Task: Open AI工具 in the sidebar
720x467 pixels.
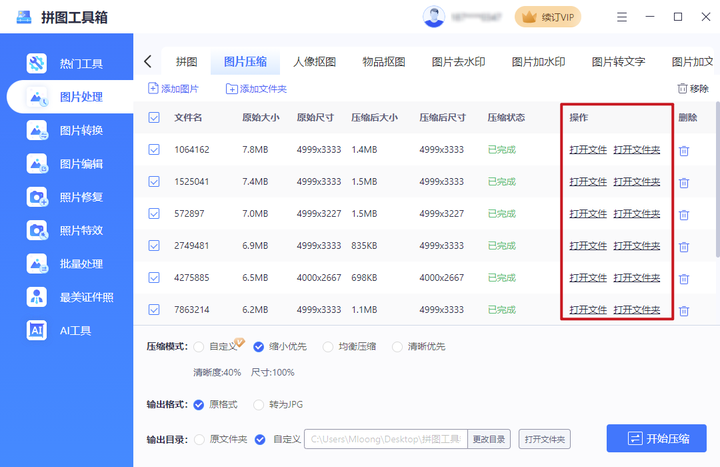Action: pyautogui.click(x=59, y=330)
